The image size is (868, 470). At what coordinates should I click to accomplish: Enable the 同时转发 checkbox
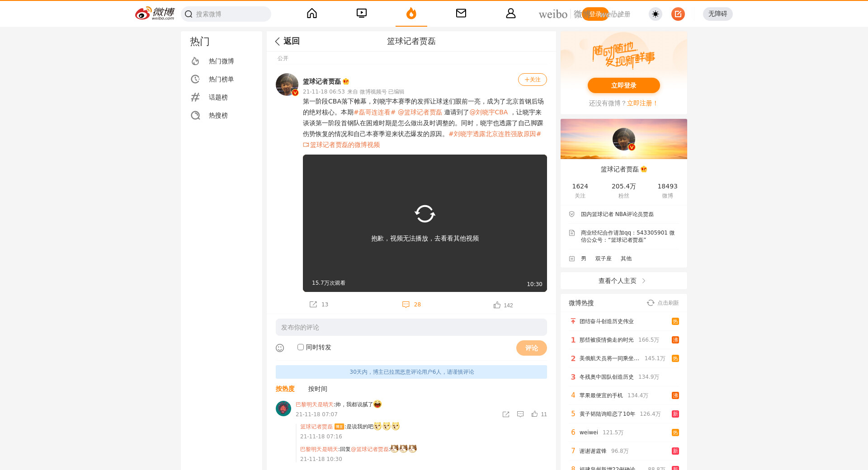point(301,347)
